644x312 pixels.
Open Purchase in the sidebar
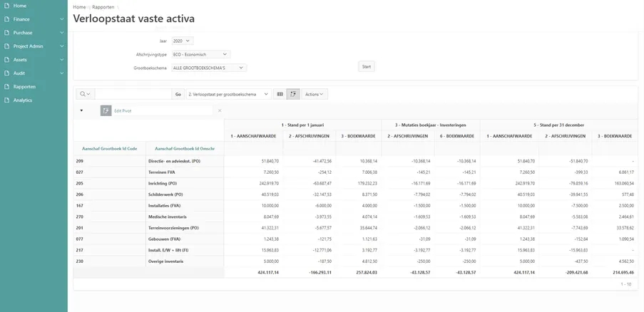23,33
